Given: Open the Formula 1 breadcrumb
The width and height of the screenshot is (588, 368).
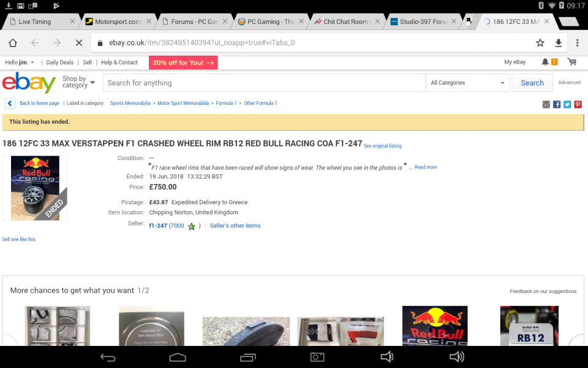Looking at the screenshot, I should click(226, 103).
